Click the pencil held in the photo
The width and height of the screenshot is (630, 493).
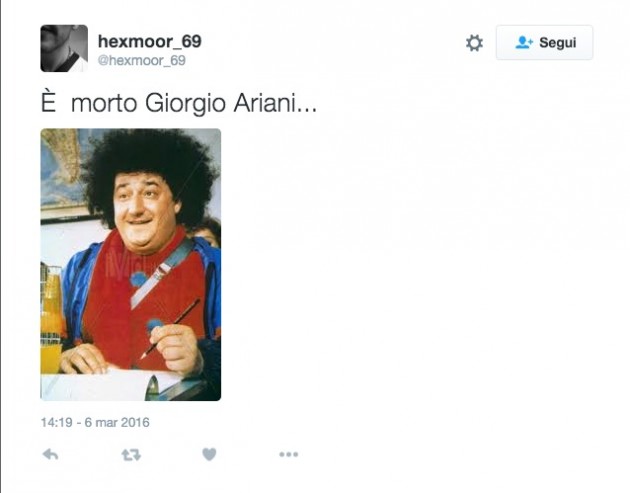(170, 328)
